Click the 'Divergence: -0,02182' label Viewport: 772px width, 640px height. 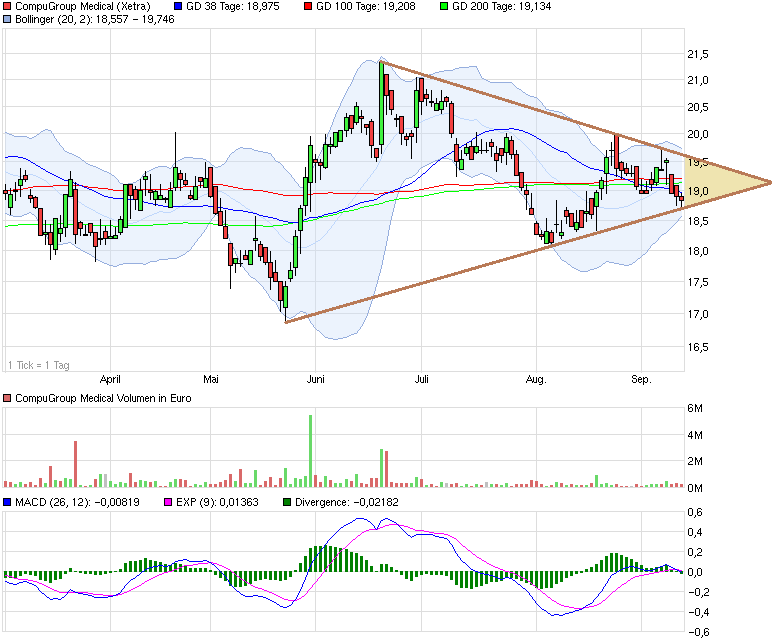(347, 502)
